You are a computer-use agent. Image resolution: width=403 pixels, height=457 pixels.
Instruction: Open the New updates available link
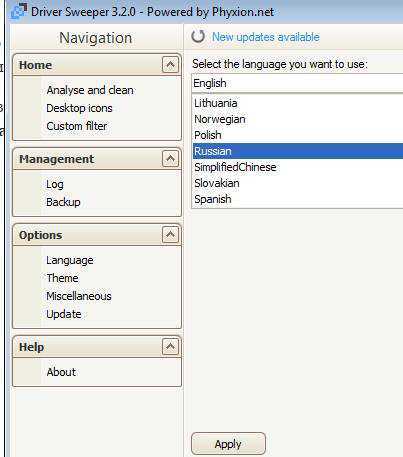pos(266,37)
